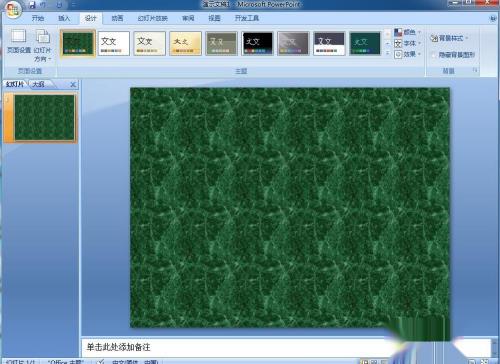Open the 页面设置 (Page Setup) icon
The image size is (500, 364).
coord(19,42)
